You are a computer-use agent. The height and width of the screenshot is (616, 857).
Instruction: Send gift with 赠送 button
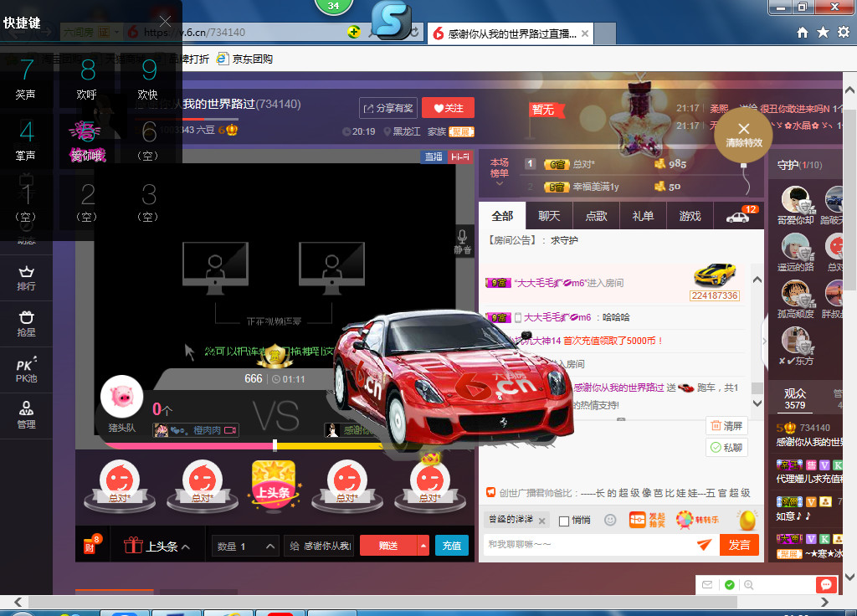coord(388,546)
